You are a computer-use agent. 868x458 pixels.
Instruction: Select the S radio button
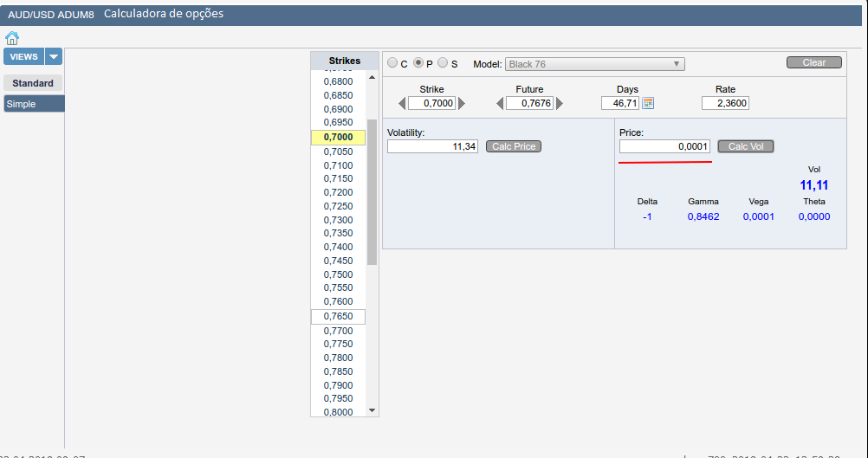[x=443, y=63]
